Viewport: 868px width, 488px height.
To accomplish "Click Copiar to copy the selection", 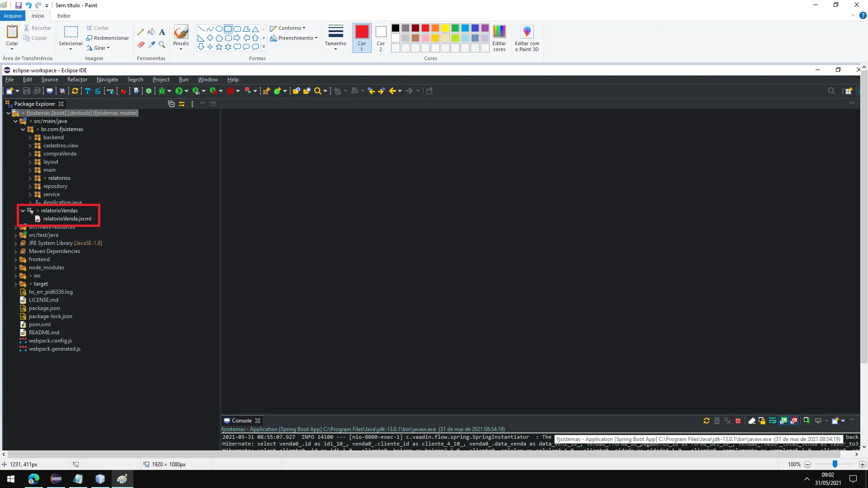I will click(x=36, y=38).
